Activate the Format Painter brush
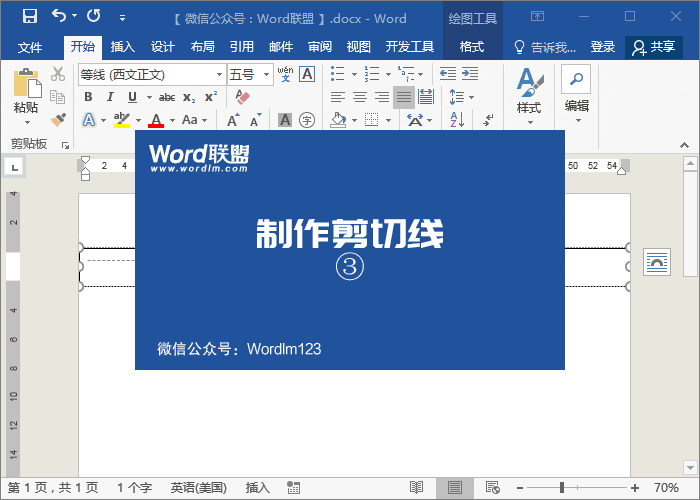Screen dimensions: 700x500 point(58,120)
